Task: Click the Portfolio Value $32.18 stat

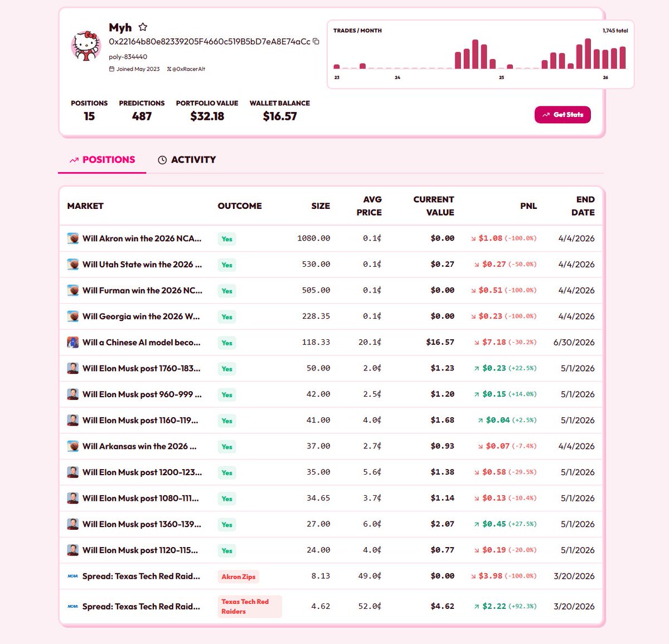Action: click(207, 110)
